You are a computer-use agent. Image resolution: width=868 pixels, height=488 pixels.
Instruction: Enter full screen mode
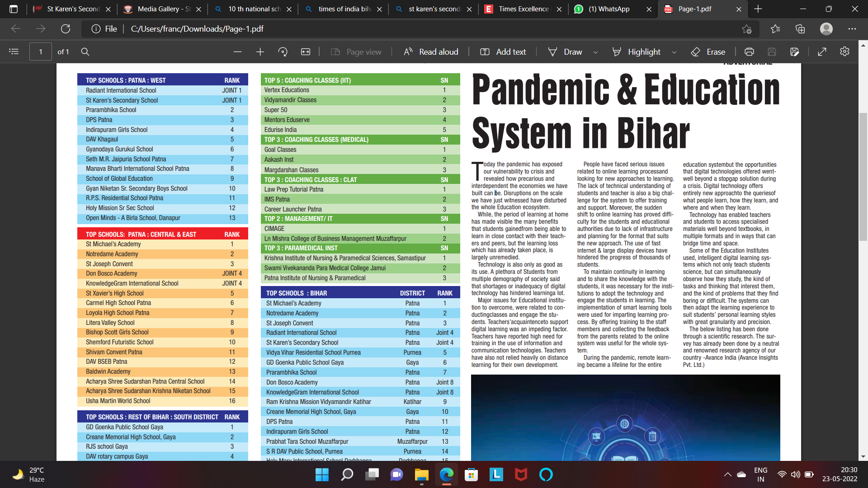822,52
